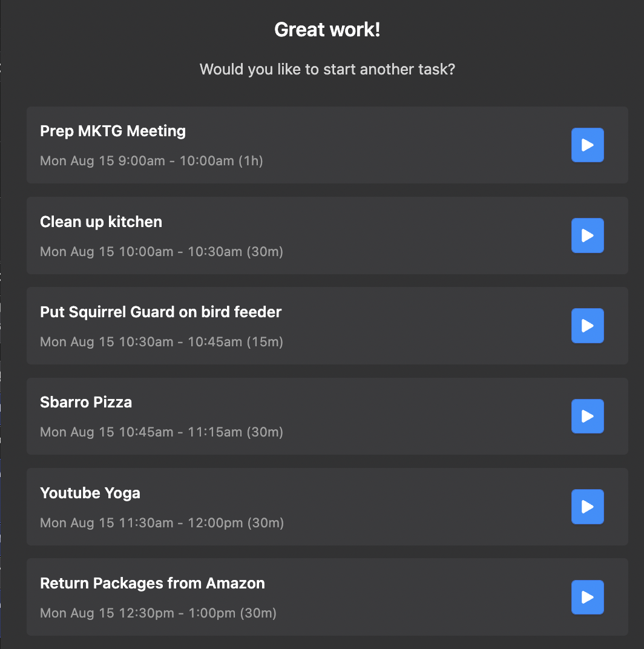This screenshot has height=649, width=644.
Task: Click the 10:30am - 10:45am (15m) time slot
Action: tap(162, 341)
